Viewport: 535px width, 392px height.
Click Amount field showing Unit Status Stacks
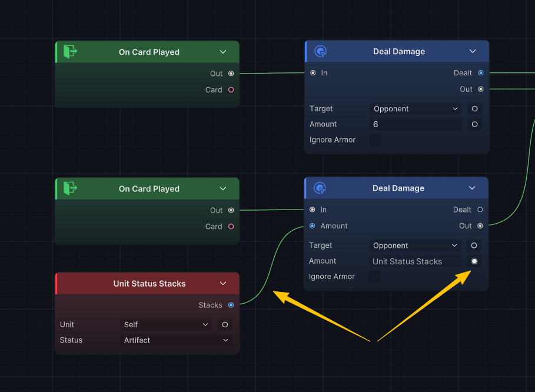point(415,261)
